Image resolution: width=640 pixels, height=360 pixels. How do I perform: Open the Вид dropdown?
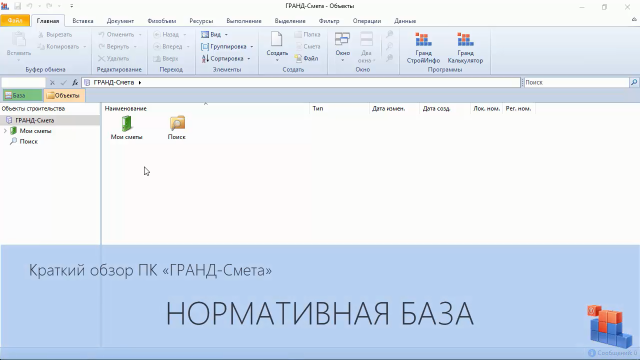click(214, 35)
